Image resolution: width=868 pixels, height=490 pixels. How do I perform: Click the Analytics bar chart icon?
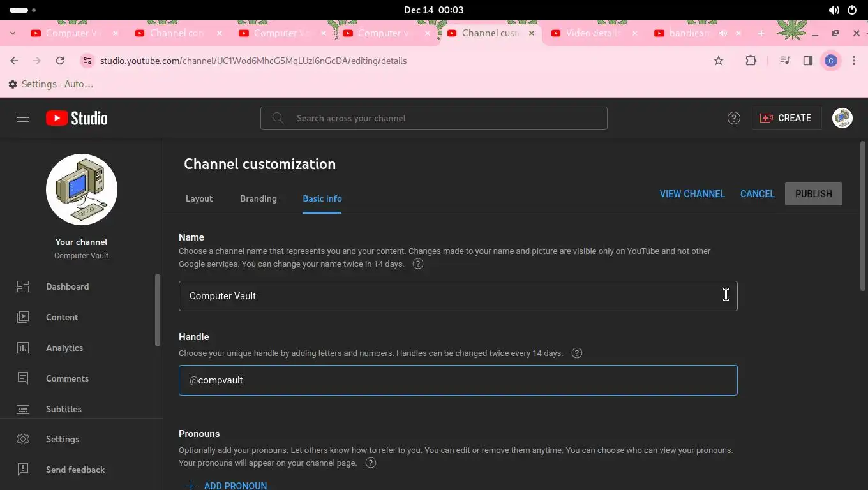[23, 348]
